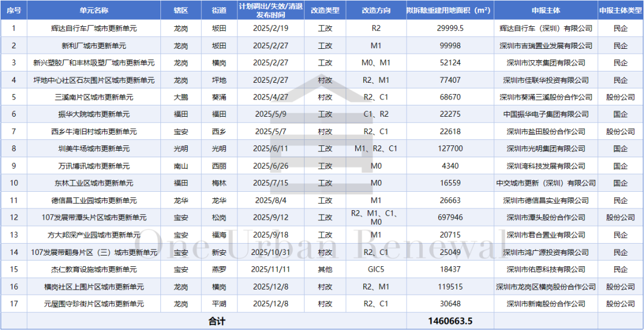
Task: Click cell 107发展带翻身片区（三）城市更新单元
Action: tap(94, 253)
